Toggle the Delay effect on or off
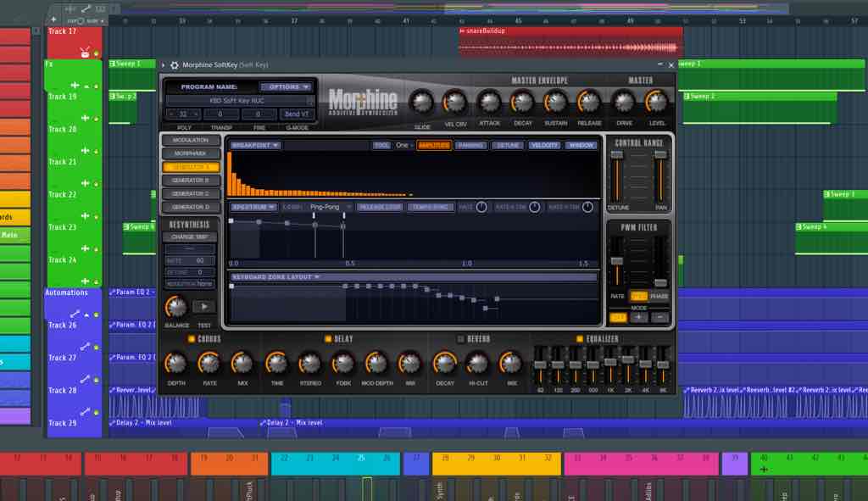Screen dimensions: 868x501 click(x=328, y=339)
